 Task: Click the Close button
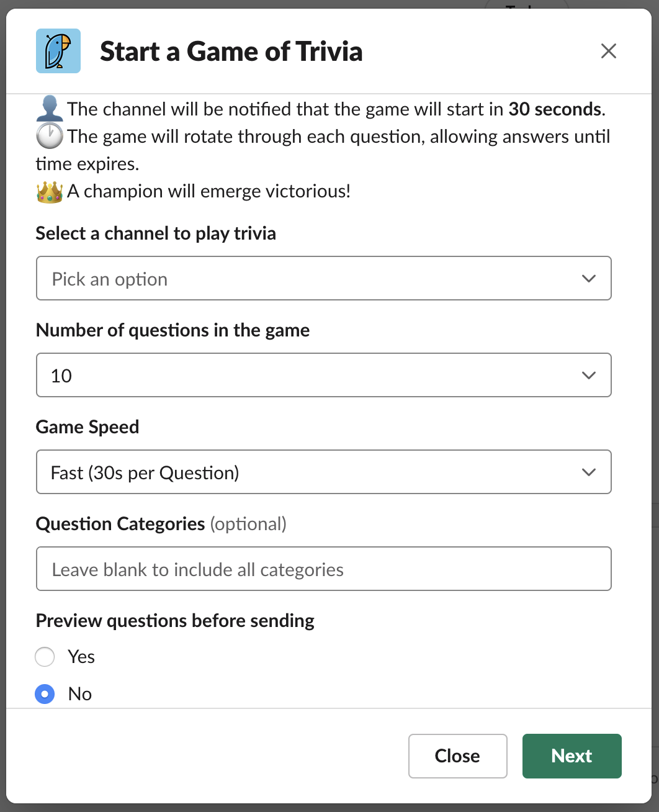coord(458,756)
